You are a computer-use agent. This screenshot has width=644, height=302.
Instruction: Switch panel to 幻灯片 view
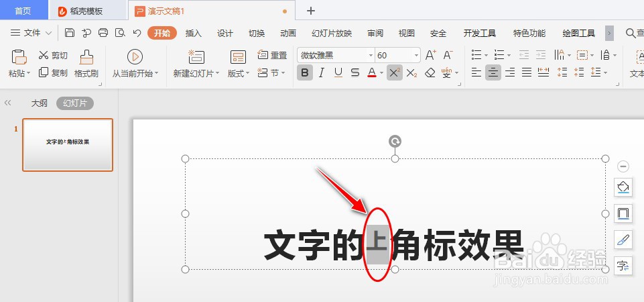[75, 103]
